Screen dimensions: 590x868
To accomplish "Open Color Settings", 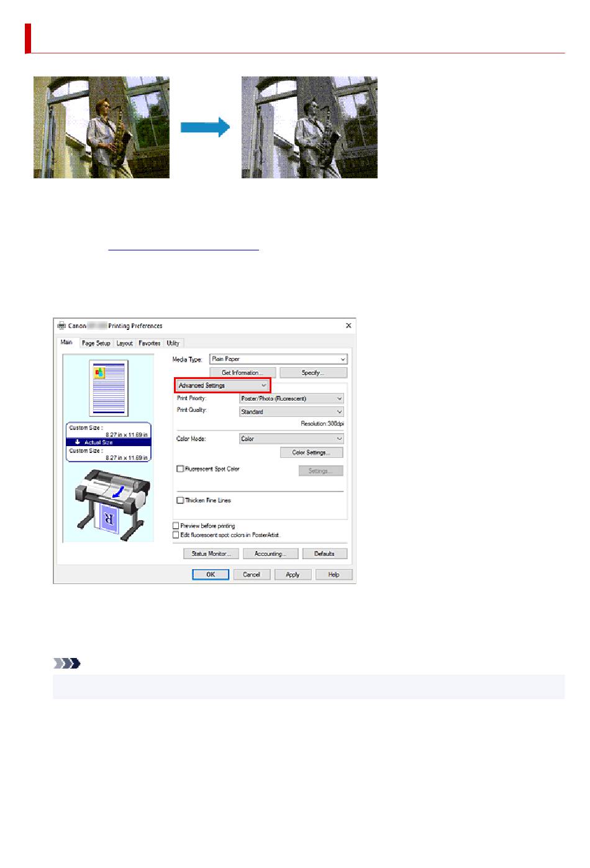I will [311, 453].
